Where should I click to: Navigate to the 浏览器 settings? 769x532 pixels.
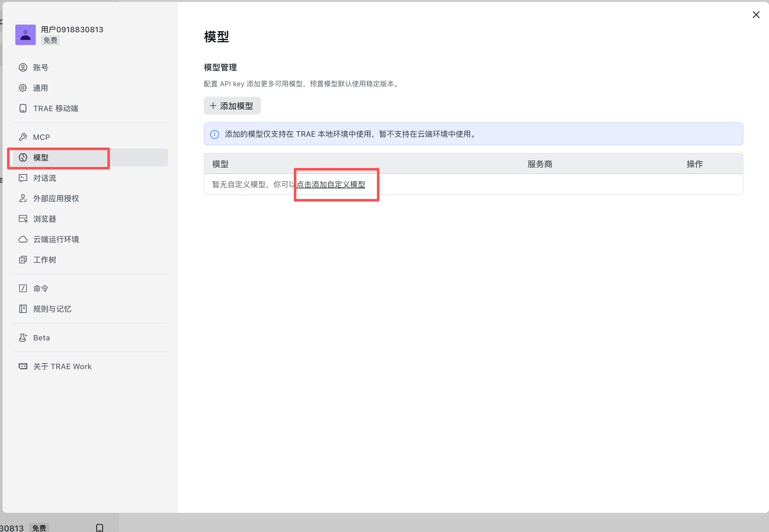(x=90, y=219)
